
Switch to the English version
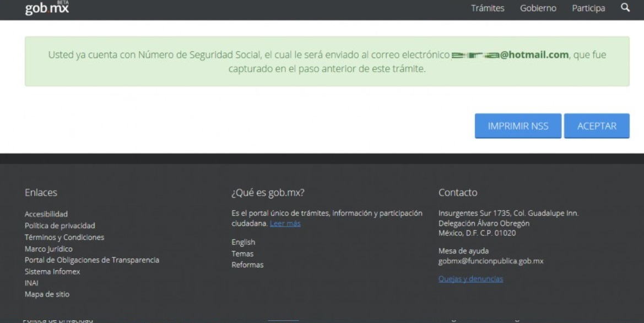coord(243,242)
